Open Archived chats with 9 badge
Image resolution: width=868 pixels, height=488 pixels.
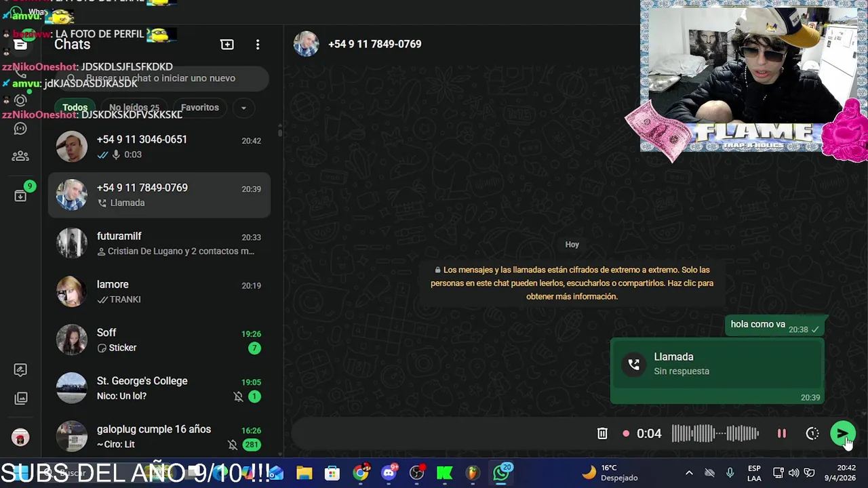point(21,195)
